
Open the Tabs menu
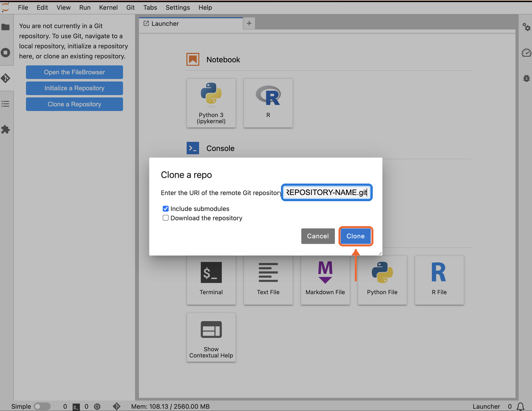150,7
